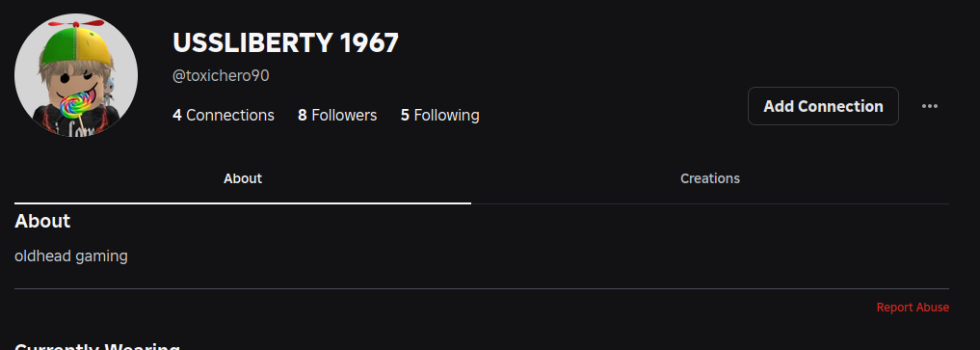980x350 pixels.
Task: Click the About section heading
Action: coord(42,221)
